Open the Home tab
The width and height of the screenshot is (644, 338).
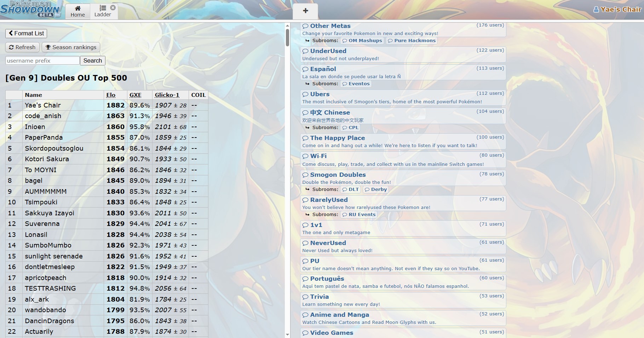pos(77,11)
